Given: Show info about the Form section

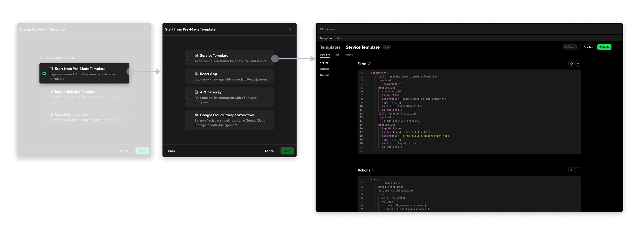Looking at the screenshot, I should 369,64.
